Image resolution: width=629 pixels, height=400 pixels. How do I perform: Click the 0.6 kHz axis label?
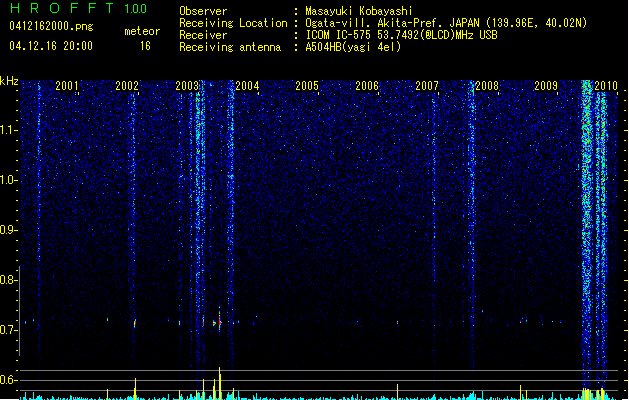coord(9,380)
